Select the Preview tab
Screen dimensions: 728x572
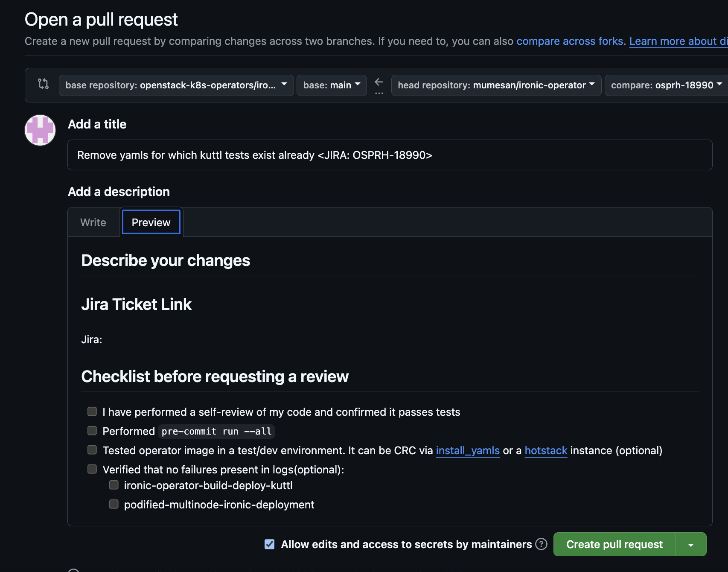click(x=151, y=222)
